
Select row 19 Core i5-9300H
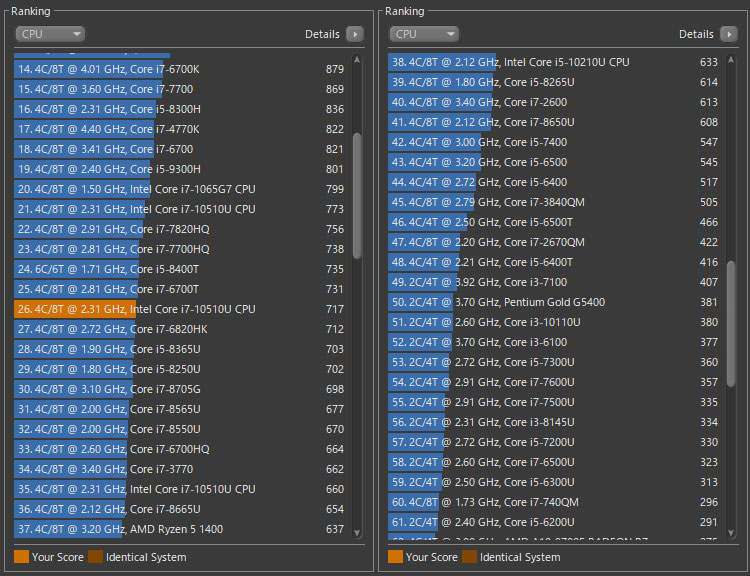coord(181,169)
